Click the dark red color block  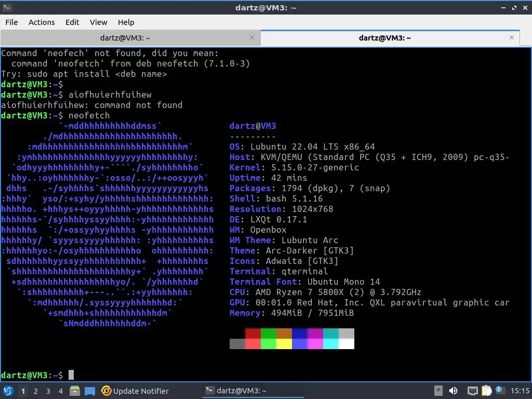[x=253, y=333]
